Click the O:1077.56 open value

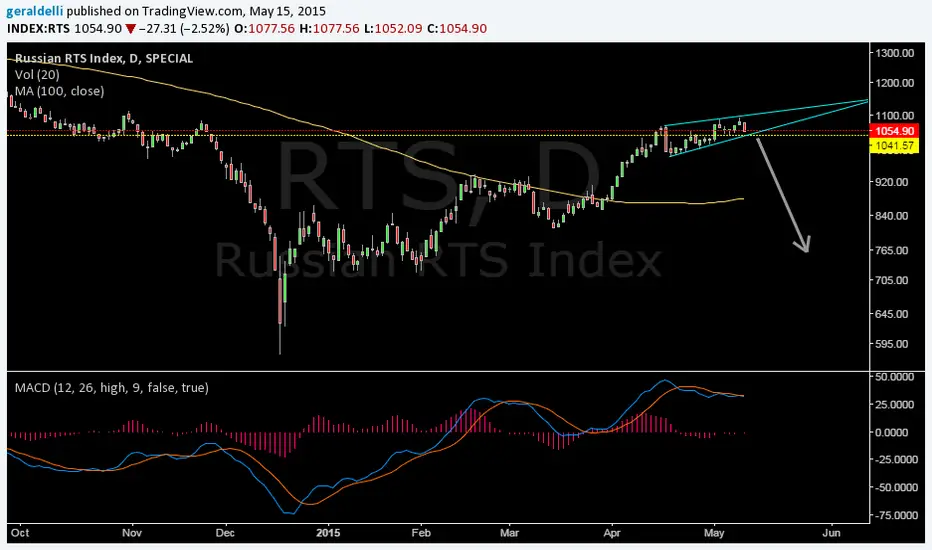pos(265,29)
